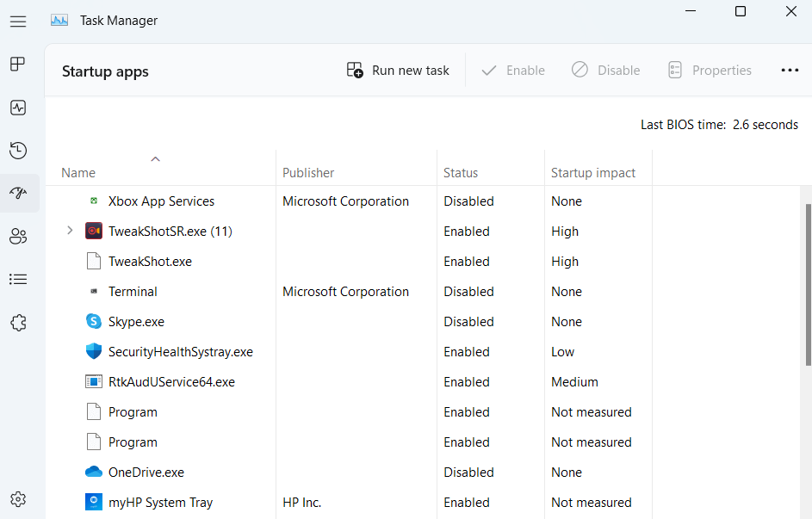
Task: Expand the TweakShotSR.exe (11) group
Action: coord(70,231)
